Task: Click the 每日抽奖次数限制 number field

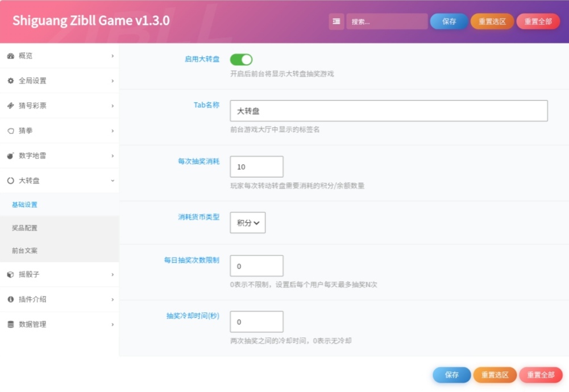Action: pyautogui.click(x=256, y=266)
